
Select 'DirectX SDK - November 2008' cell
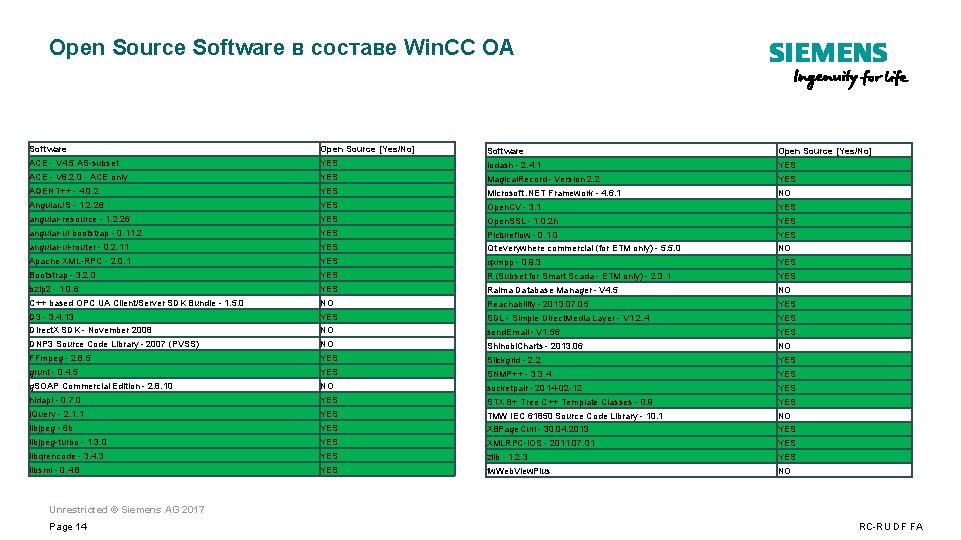click(x=174, y=330)
